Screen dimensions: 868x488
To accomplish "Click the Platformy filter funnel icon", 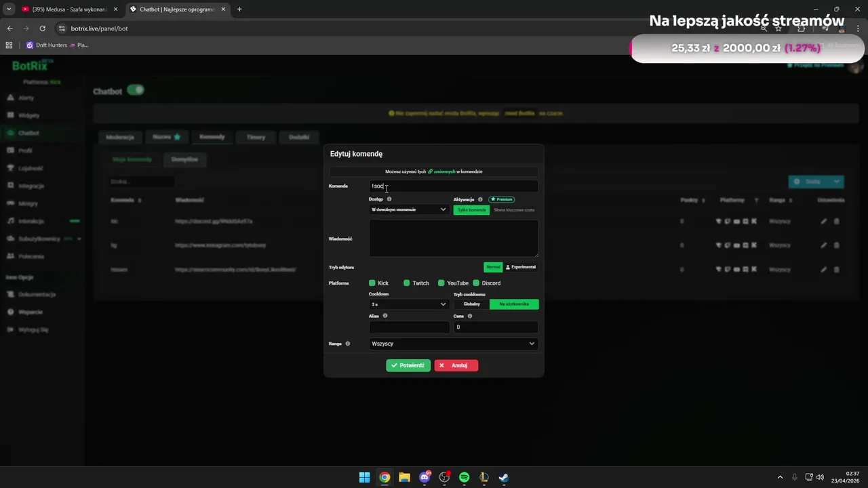I will click(757, 201).
